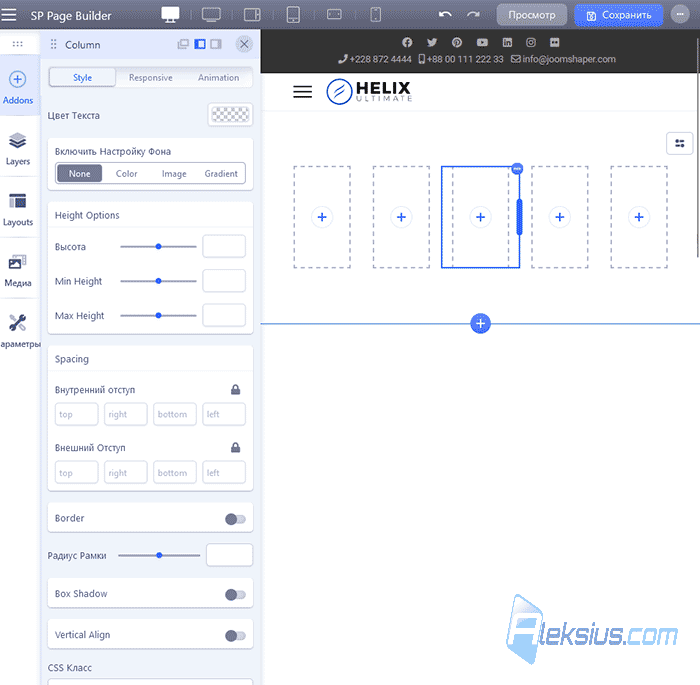This screenshot has height=685, width=700.
Task: Select None background option
Action: (79, 173)
